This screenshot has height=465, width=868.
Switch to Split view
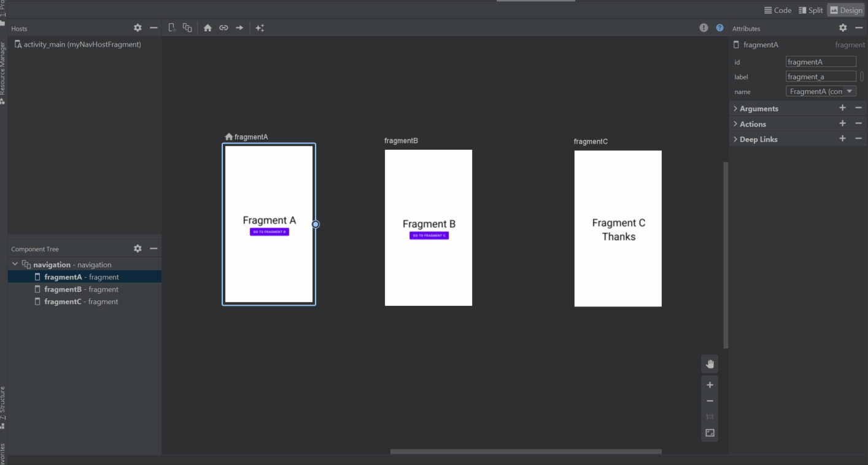coord(810,10)
